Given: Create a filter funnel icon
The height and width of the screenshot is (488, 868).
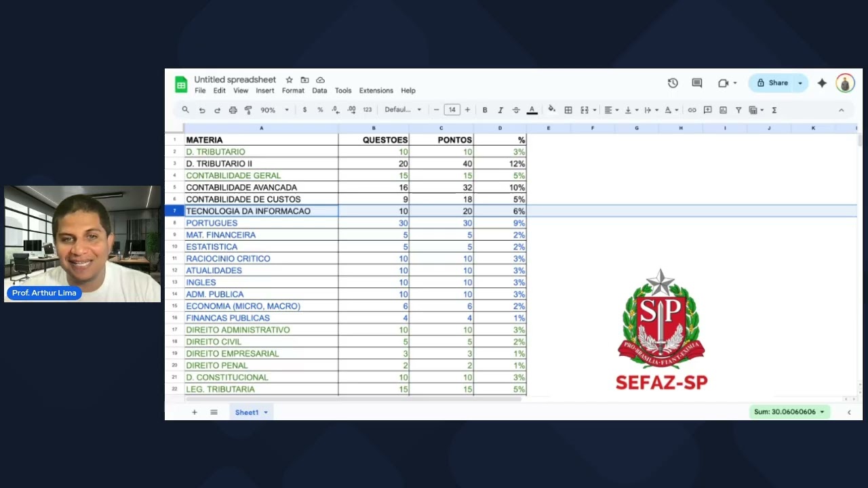Looking at the screenshot, I should 738,110.
